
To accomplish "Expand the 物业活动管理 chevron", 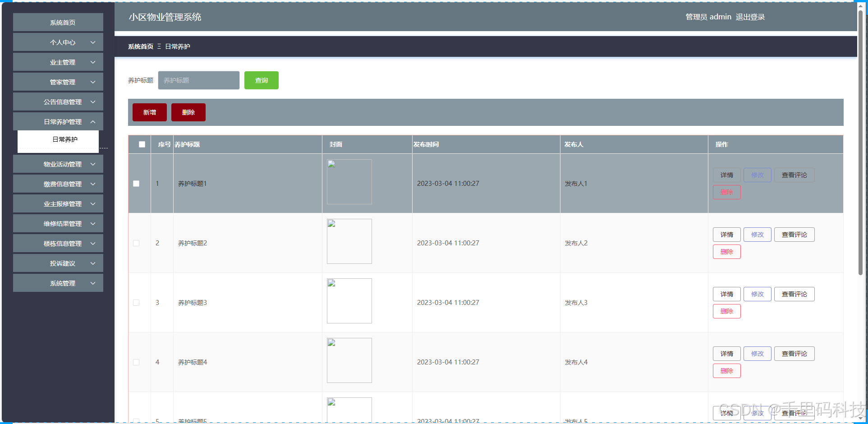I will [93, 164].
